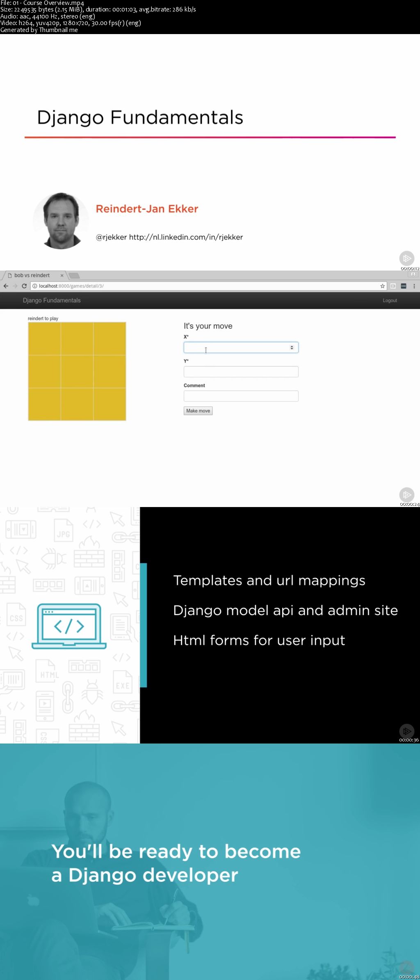The height and width of the screenshot is (980, 420).
Task: Open the Chrome profile icon at the window's top right
Action: pos(413,274)
